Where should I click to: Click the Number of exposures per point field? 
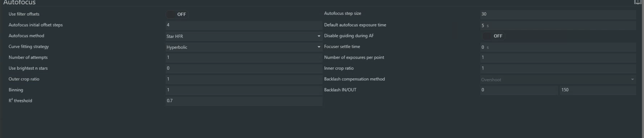coord(557,57)
